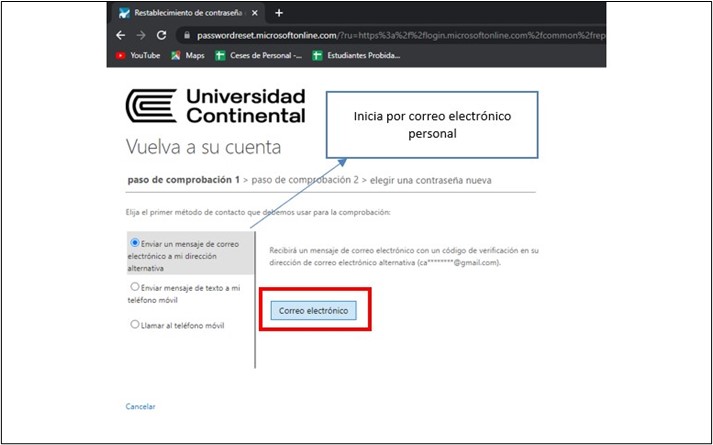Click the Cancelar link
713x445 pixels.
tap(140, 406)
